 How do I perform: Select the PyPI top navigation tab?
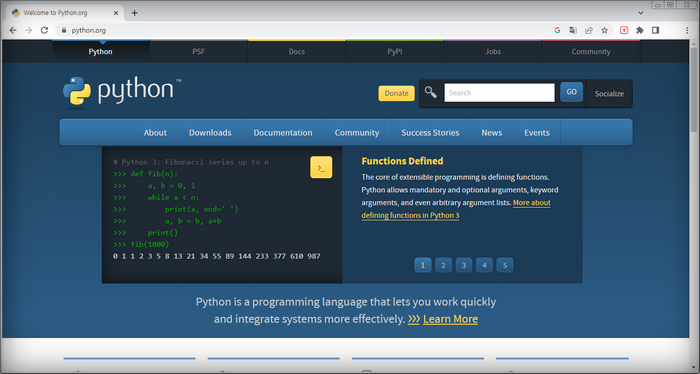(395, 52)
